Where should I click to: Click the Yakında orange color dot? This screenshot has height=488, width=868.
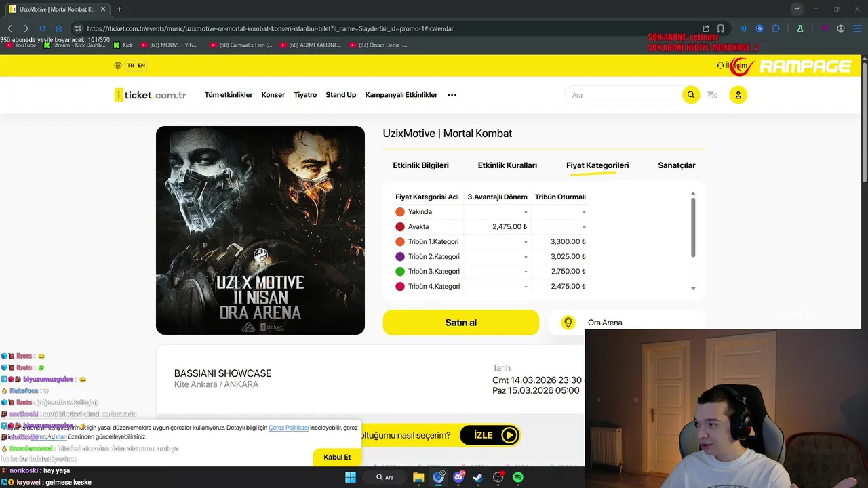coord(400,212)
